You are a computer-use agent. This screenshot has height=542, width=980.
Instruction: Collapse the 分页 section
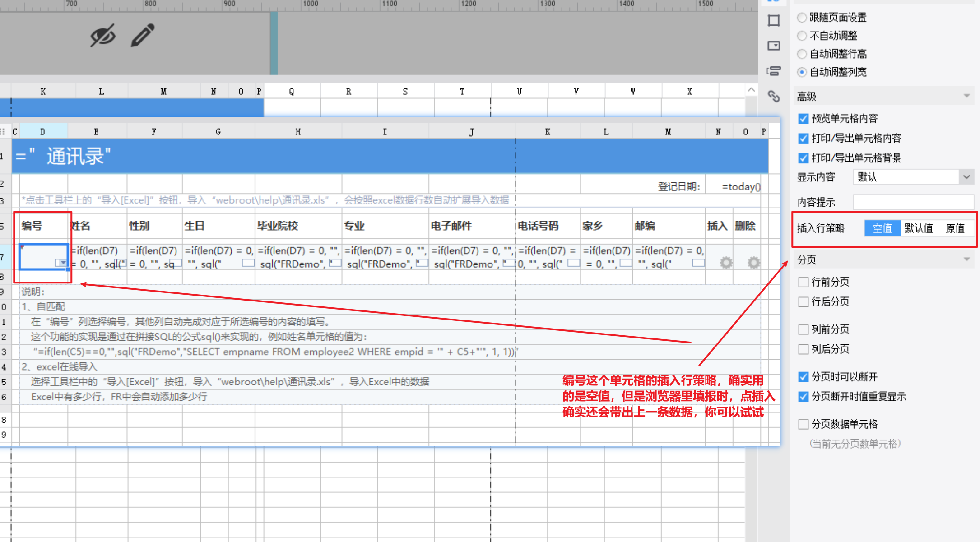pyautogui.click(x=966, y=259)
